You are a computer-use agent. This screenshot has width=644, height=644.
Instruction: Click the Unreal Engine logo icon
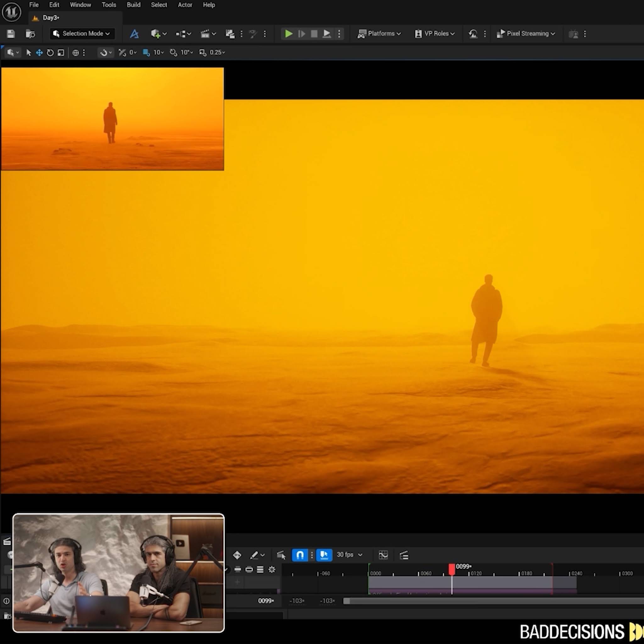tap(12, 12)
